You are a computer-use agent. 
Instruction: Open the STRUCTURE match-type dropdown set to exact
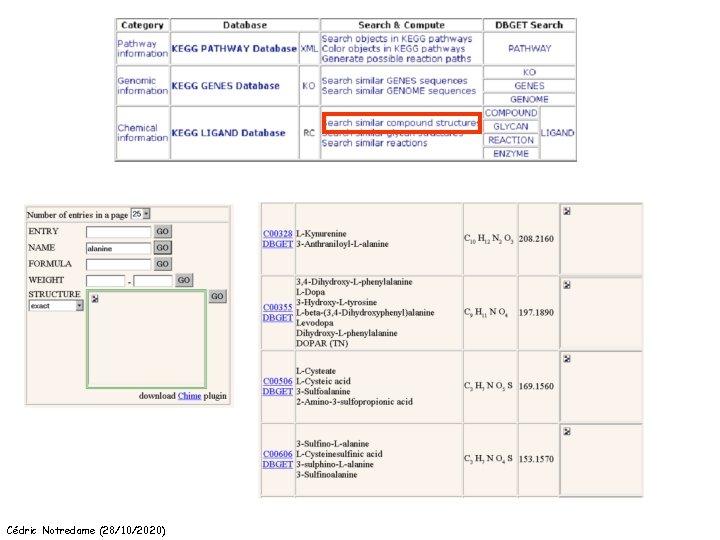56,306
